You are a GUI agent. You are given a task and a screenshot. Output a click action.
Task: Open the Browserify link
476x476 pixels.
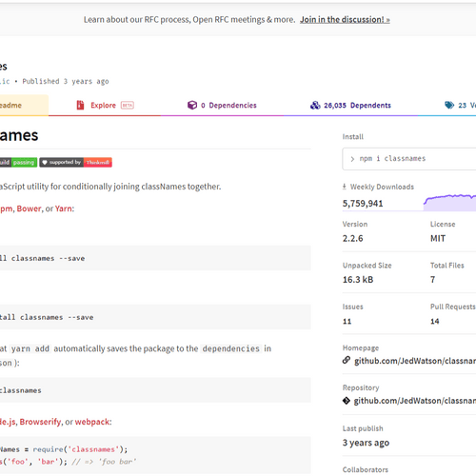(x=40, y=422)
